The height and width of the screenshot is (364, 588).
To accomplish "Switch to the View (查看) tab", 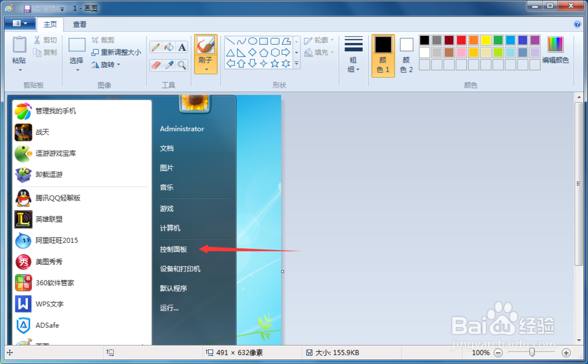I will pos(79,24).
